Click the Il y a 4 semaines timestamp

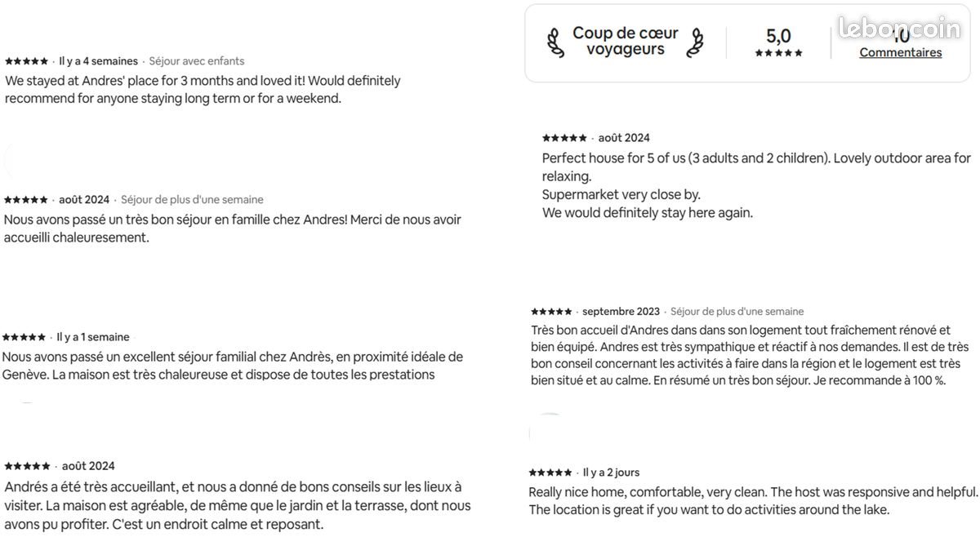click(x=98, y=61)
